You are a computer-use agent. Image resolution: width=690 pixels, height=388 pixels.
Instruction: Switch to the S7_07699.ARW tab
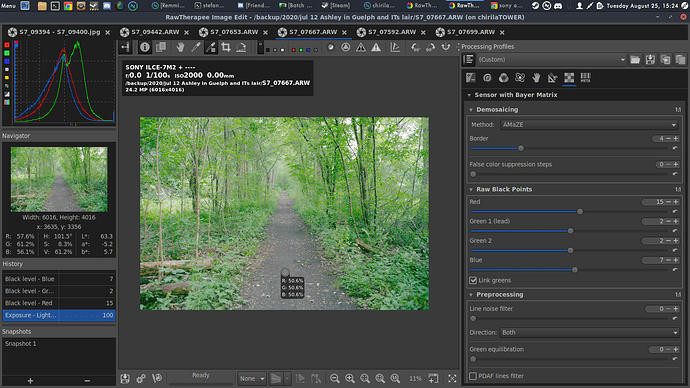click(x=471, y=32)
